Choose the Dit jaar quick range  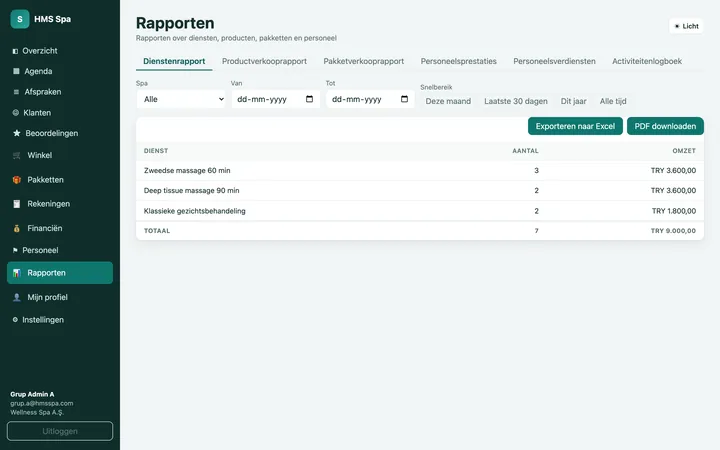574,101
